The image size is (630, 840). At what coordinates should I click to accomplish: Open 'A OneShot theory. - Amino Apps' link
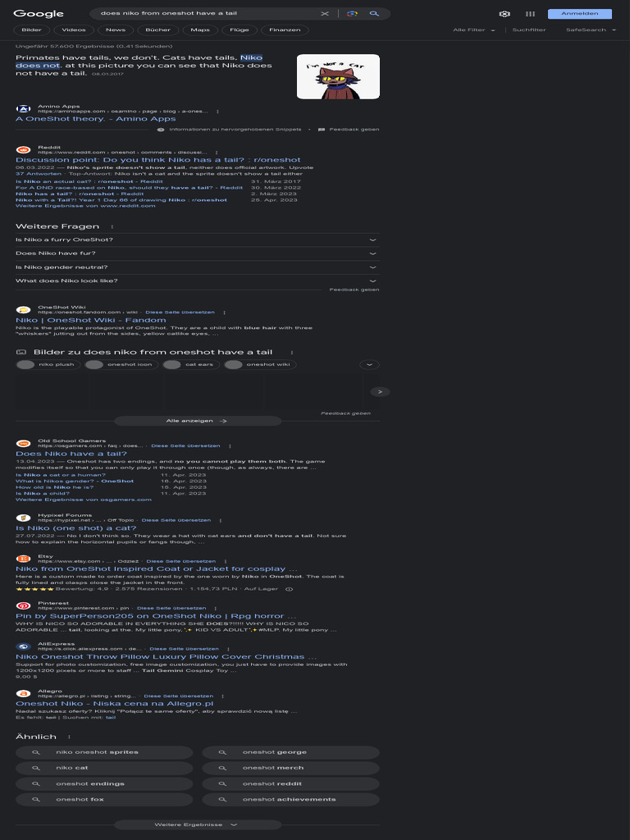(x=95, y=119)
